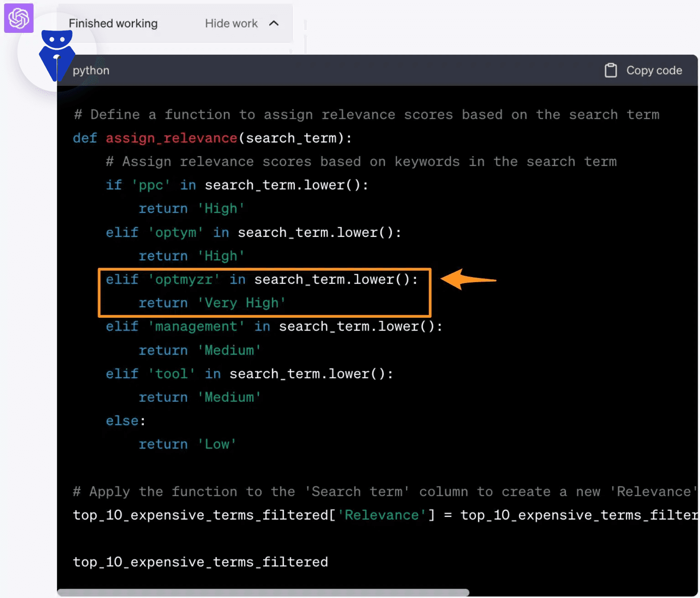Click the 'Low' return value
This screenshot has height=598, width=700.
click(x=217, y=444)
